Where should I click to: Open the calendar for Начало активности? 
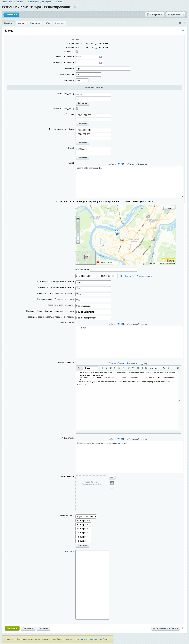(100, 57)
